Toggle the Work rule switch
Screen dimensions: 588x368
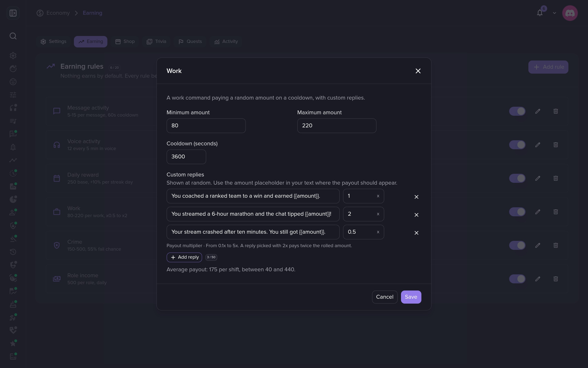click(517, 212)
